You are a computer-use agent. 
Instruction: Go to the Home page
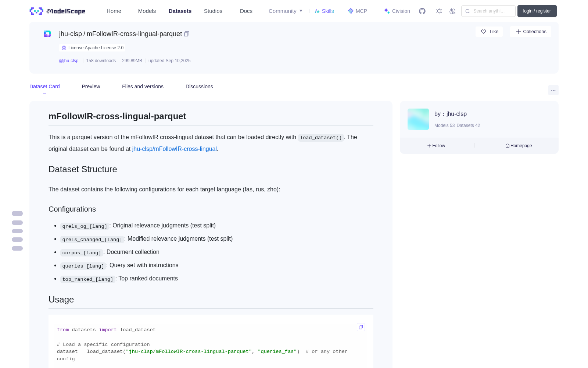pos(114,11)
